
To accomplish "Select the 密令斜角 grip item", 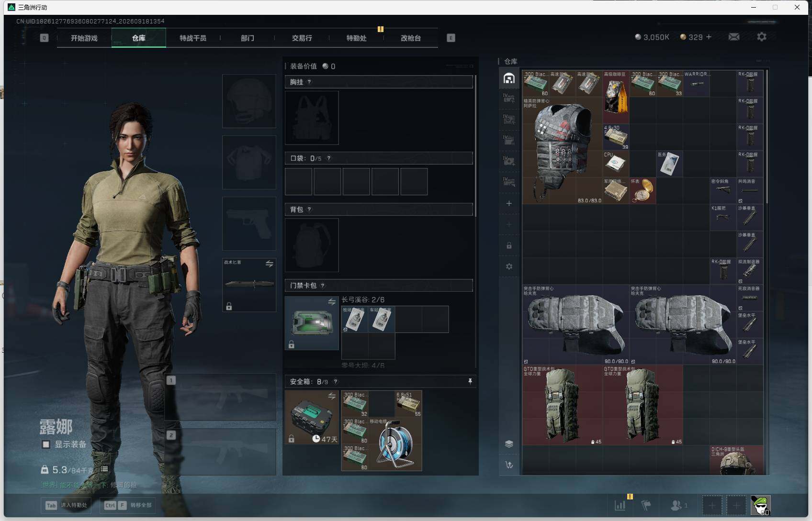I will pyautogui.click(x=723, y=191).
